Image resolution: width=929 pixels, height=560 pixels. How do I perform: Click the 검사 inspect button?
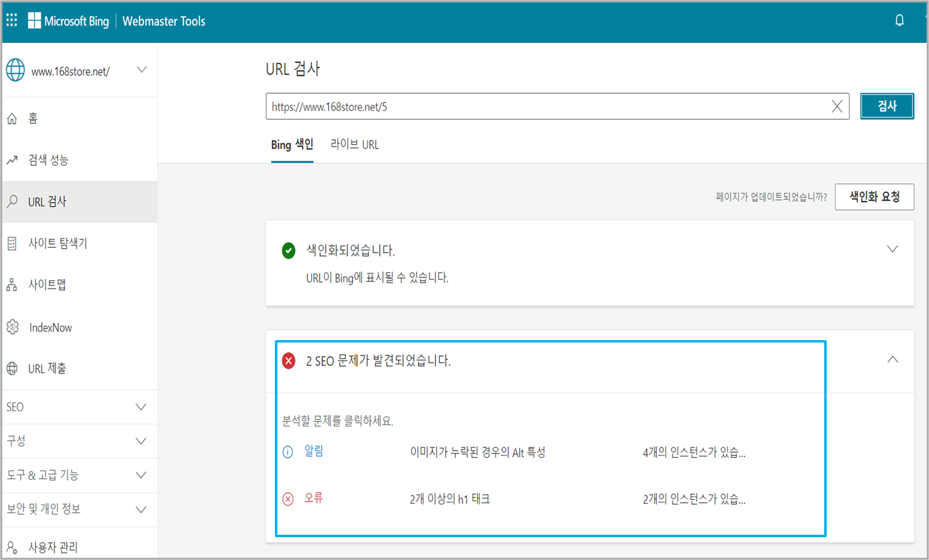[886, 106]
